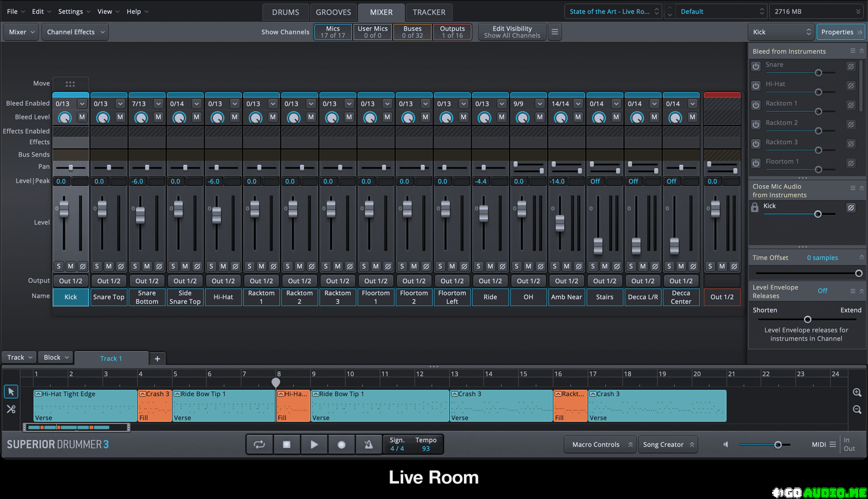Screen dimensions: 868x499
Task: Solo the Kick channel
Action: point(59,266)
